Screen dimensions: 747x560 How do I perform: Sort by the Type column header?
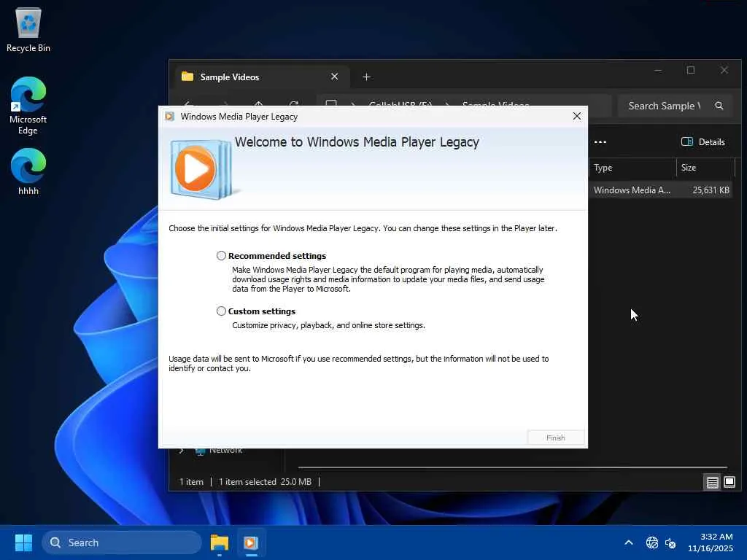click(x=632, y=168)
